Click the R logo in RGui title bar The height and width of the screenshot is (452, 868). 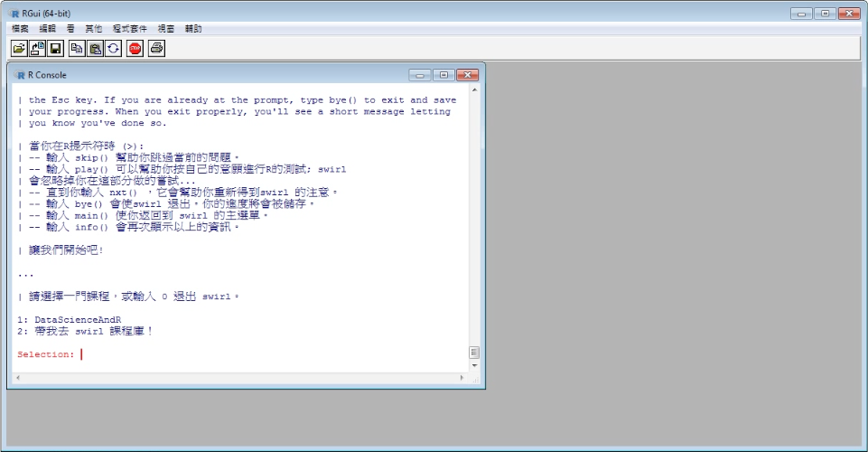tap(14, 14)
